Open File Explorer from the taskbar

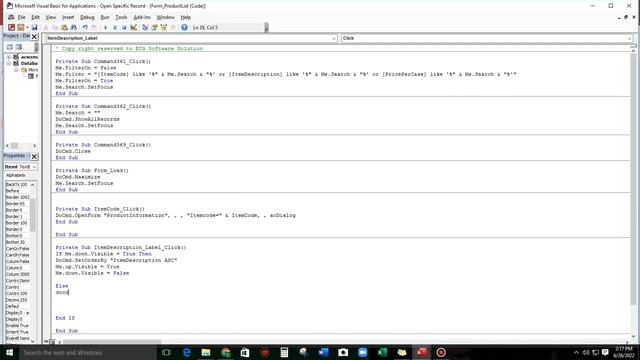tap(206, 352)
